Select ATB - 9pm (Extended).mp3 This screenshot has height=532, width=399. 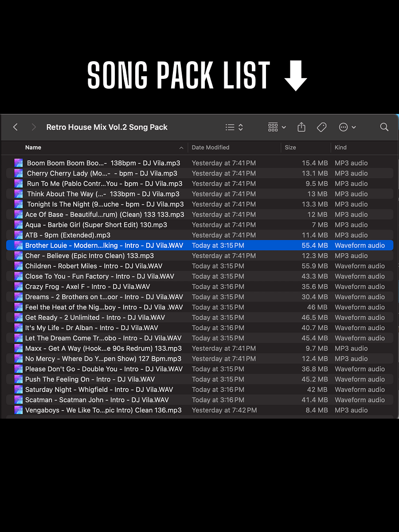199,235
